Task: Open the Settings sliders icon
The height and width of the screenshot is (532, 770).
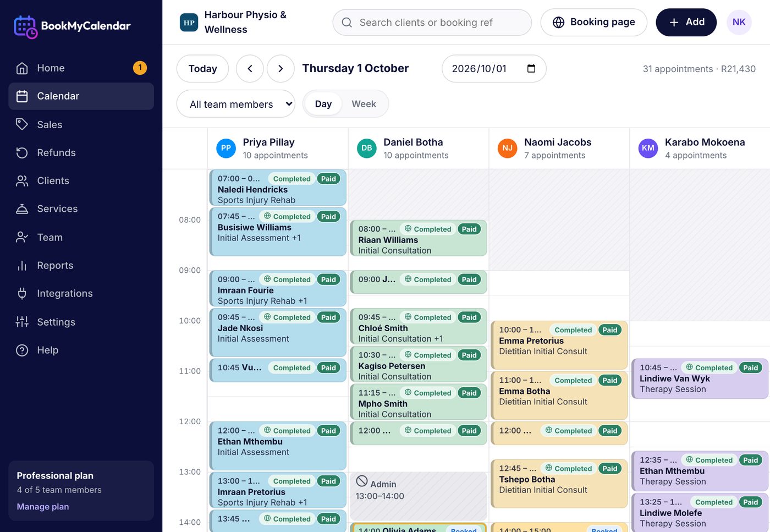Action: 22,322
